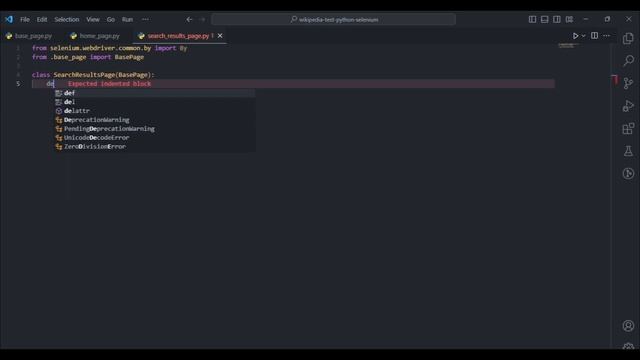Toggle secondary side bar layout icon
Screen dimensions: 640x360
[x=557, y=19]
